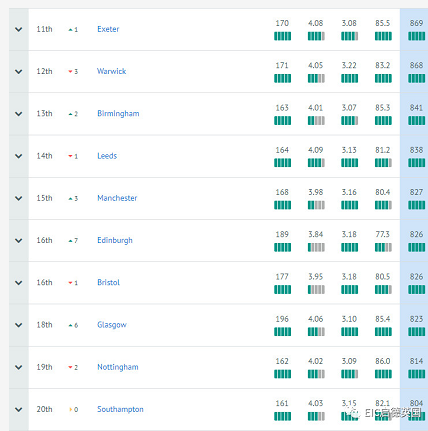428x431 pixels.
Task: Open the Birmingham university link
Action: pos(118,114)
